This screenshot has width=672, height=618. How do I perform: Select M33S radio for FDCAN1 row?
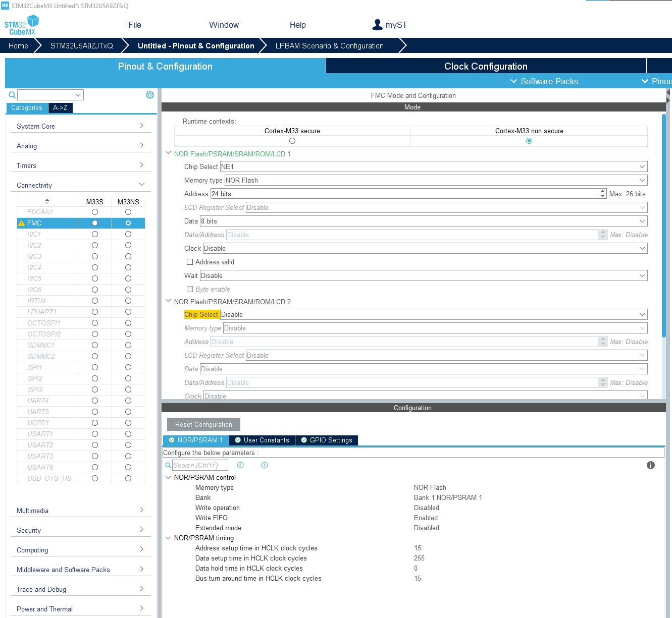pos(95,212)
